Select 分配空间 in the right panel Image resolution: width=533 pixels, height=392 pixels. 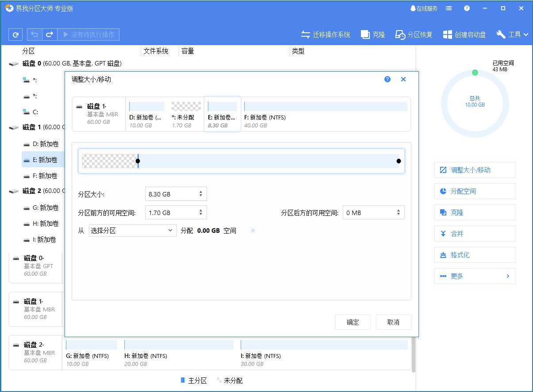(x=475, y=191)
